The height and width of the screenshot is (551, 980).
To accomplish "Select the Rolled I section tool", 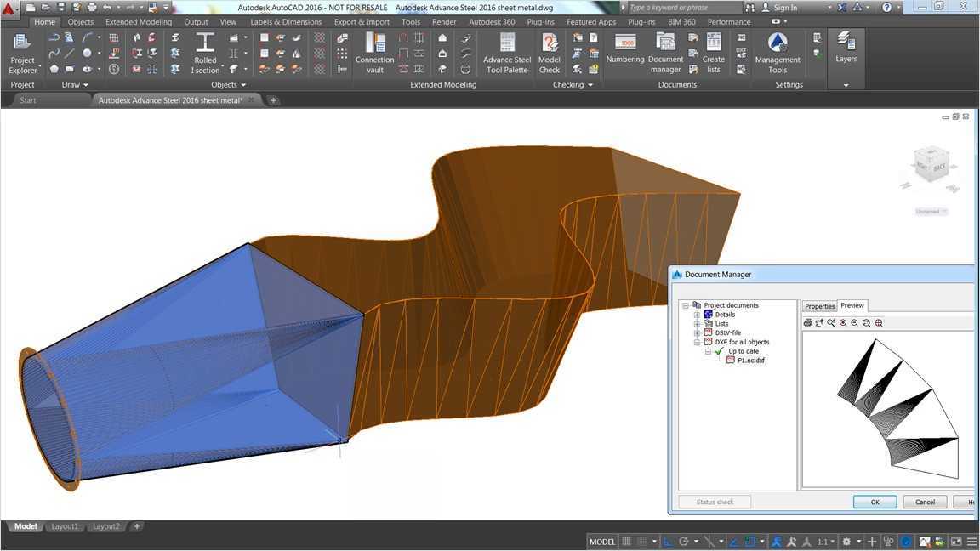I will tap(205, 54).
